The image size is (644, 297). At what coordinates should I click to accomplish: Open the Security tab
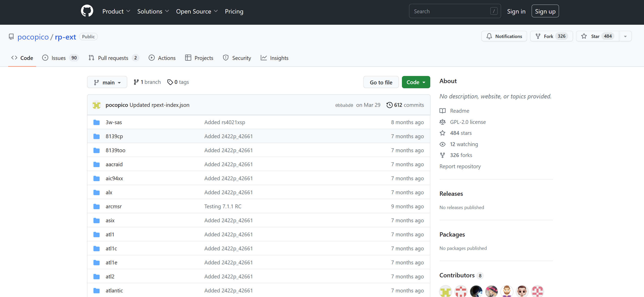click(x=237, y=58)
